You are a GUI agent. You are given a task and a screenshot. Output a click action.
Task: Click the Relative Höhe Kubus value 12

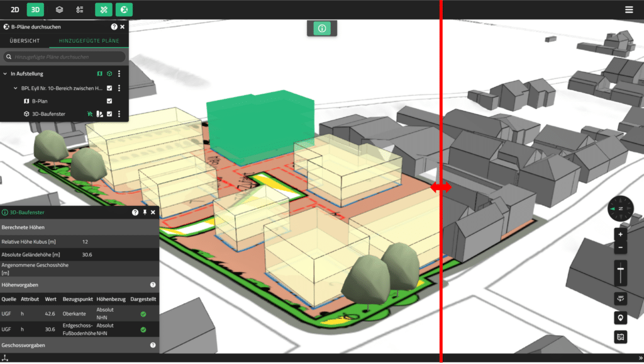(x=85, y=242)
